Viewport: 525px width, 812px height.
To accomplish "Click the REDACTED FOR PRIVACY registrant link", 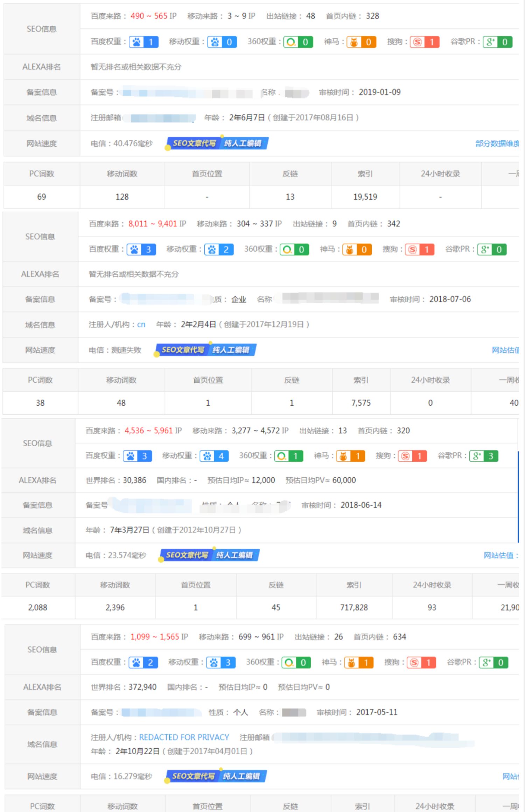I will [x=184, y=737].
